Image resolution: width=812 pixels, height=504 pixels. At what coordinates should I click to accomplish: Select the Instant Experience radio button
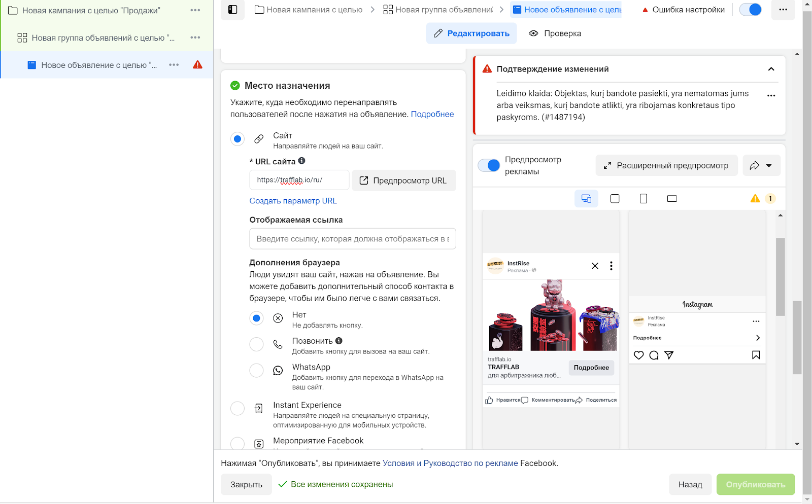click(238, 408)
